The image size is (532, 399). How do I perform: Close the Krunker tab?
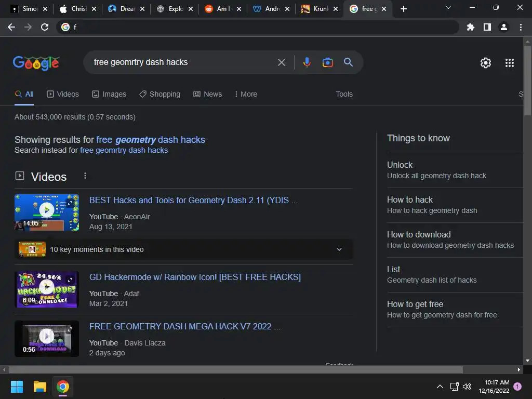tap(336, 9)
